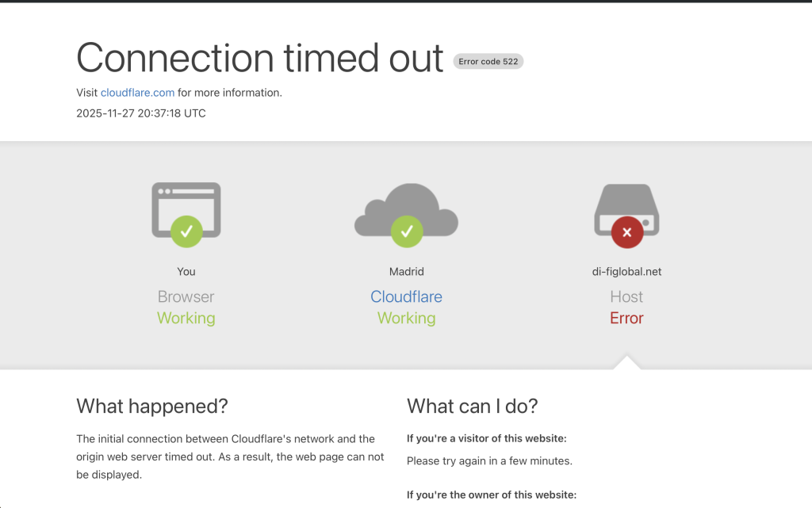Click the UTC timestamp text
Image resolution: width=812 pixels, height=508 pixels.
[141, 113]
